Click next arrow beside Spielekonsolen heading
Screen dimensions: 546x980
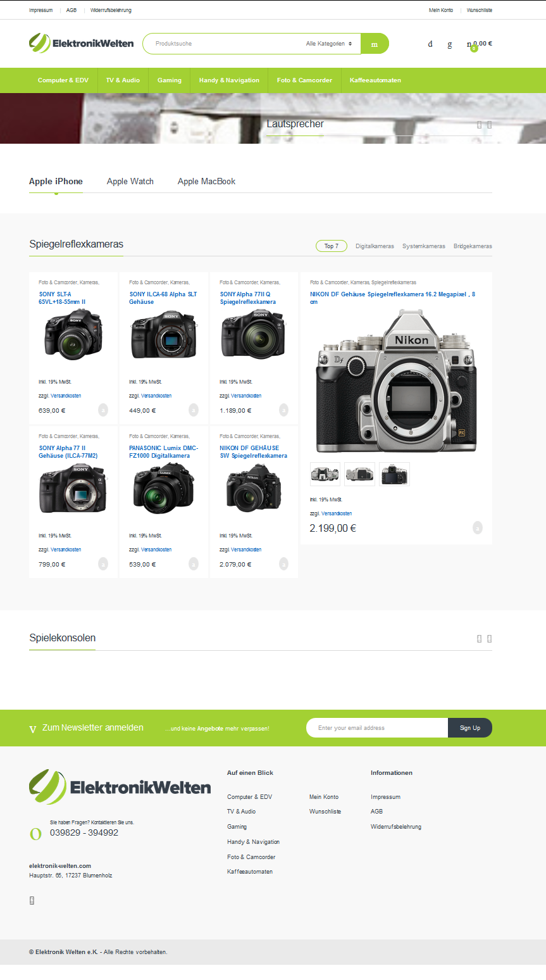coord(489,638)
